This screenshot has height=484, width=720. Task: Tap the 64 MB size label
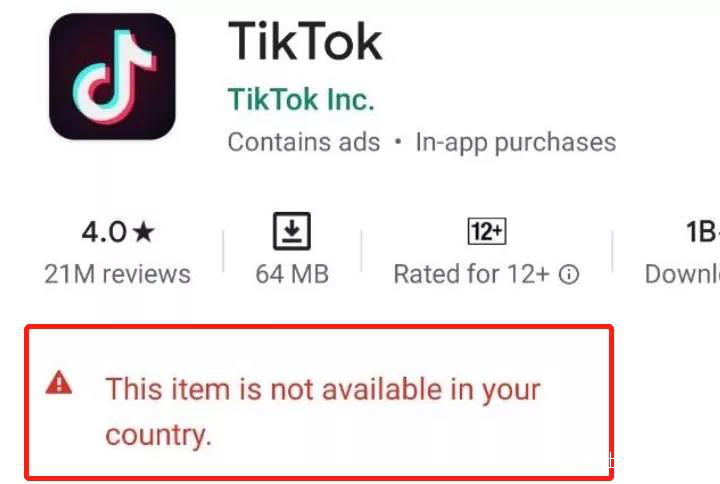[292, 274]
